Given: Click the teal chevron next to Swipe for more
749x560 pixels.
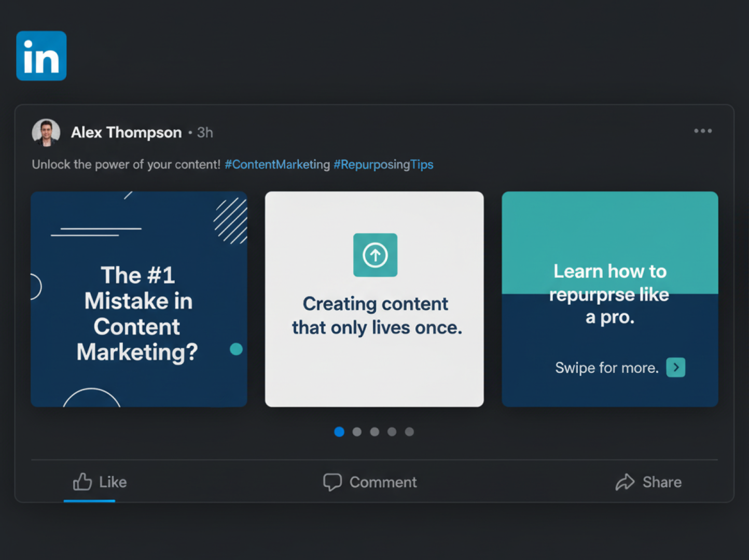Looking at the screenshot, I should 675,367.
